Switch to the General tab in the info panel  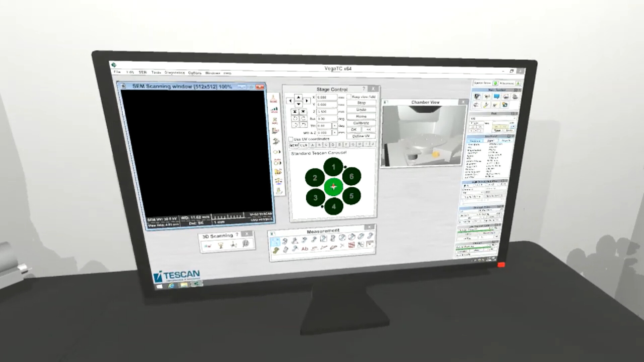click(475, 141)
